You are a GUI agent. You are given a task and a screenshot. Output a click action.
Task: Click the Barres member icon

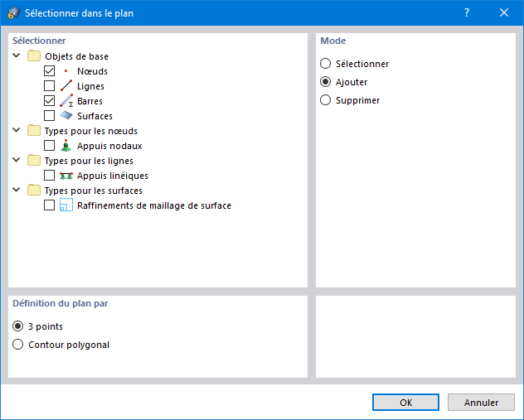pos(66,101)
